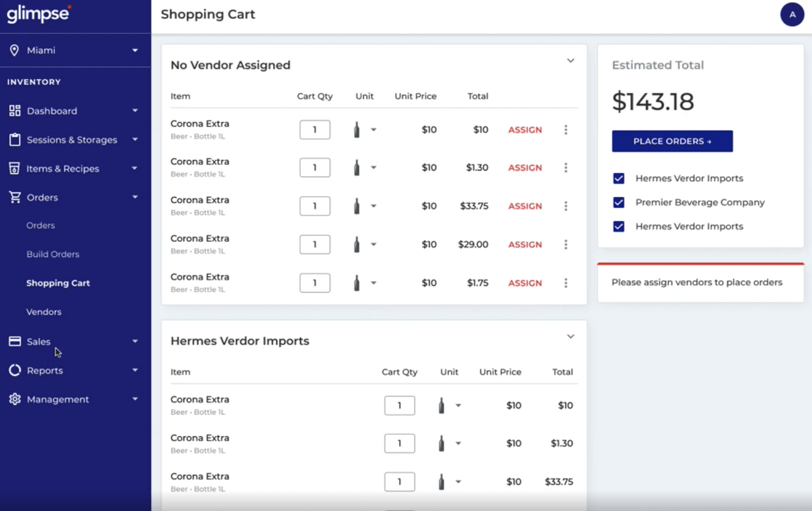Viewport: 812px width, 511px height.
Task: Expand the Management menu arrow
Action: click(x=135, y=399)
